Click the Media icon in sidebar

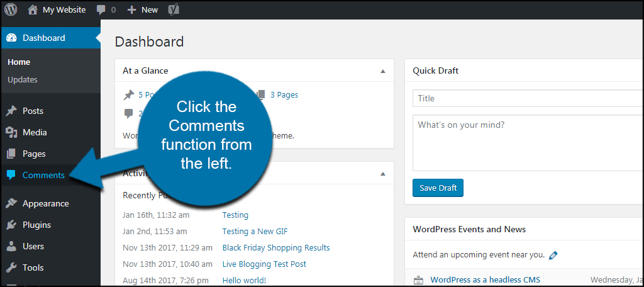pos(11,132)
